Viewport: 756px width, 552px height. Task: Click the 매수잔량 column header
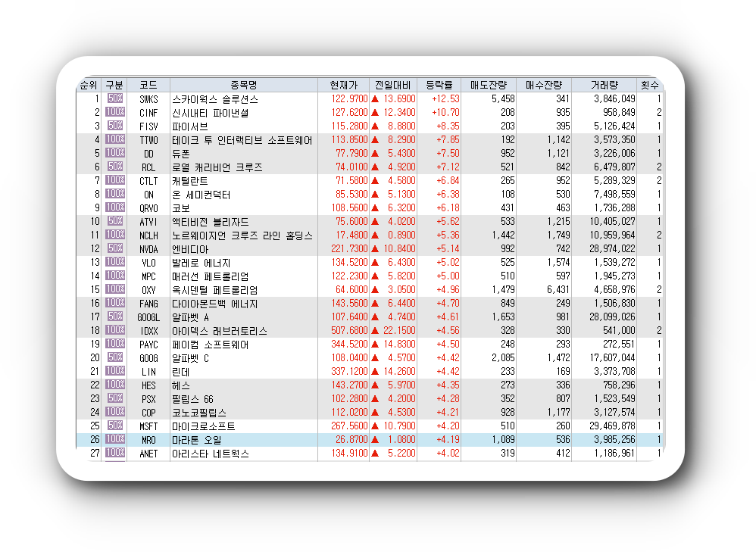pyautogui.click(x=544, y=85)
